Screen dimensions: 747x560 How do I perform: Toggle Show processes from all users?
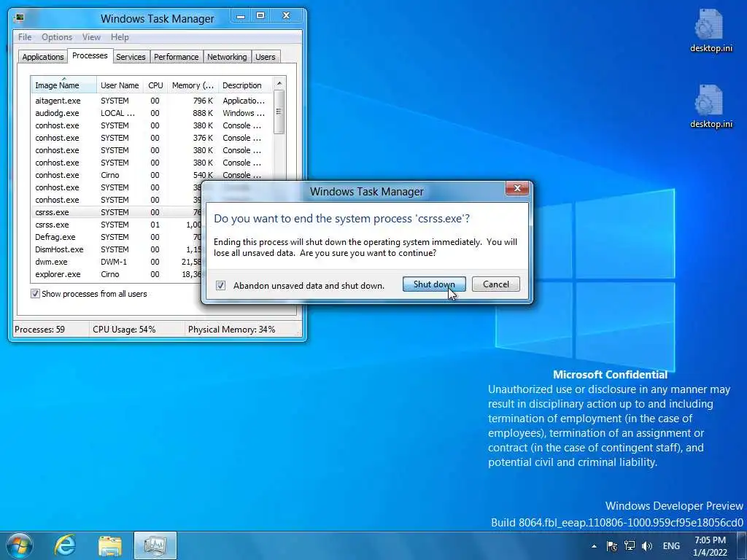pyautogui.click(x=35, y=294)
